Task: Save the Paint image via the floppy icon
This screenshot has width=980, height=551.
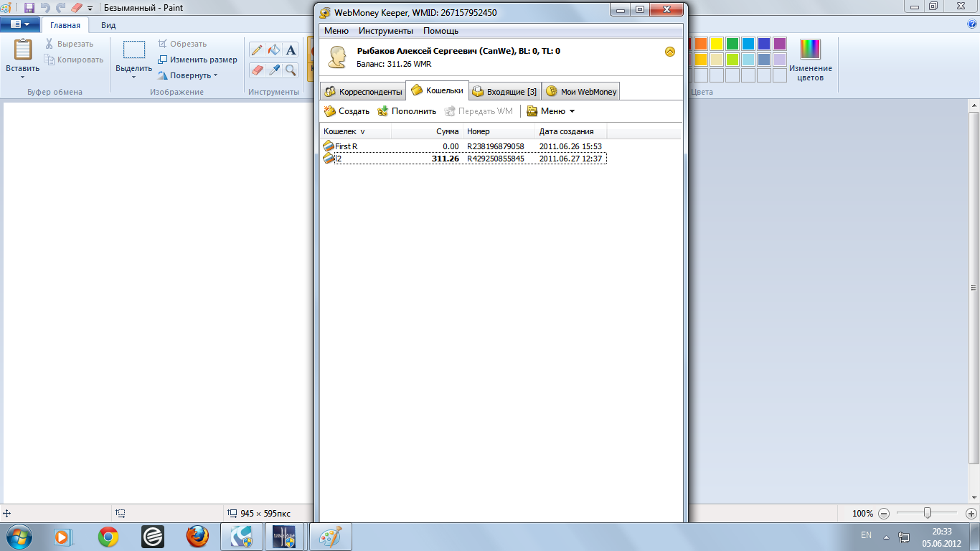Action: [x=29, y=8]
